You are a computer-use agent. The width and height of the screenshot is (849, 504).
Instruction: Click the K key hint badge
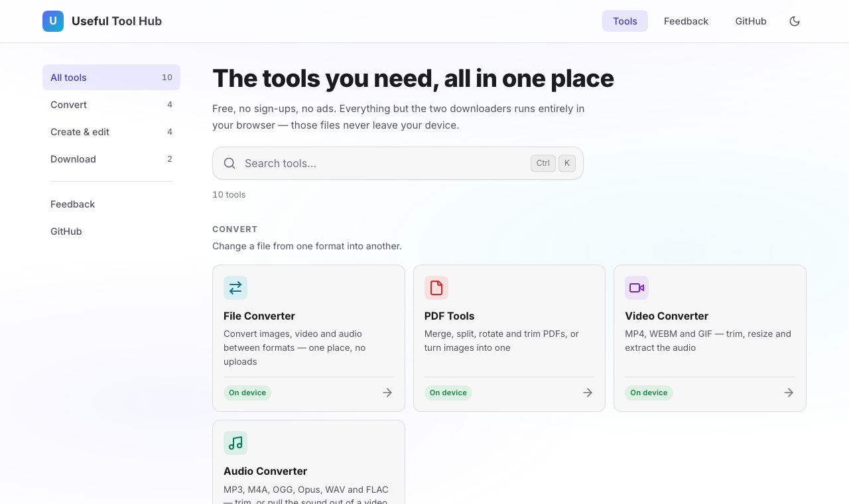(567, 163)
